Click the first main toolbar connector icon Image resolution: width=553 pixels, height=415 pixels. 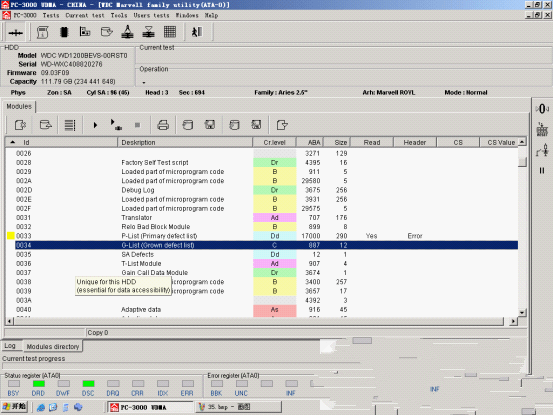pyautogui.click(x=16, y=33)
